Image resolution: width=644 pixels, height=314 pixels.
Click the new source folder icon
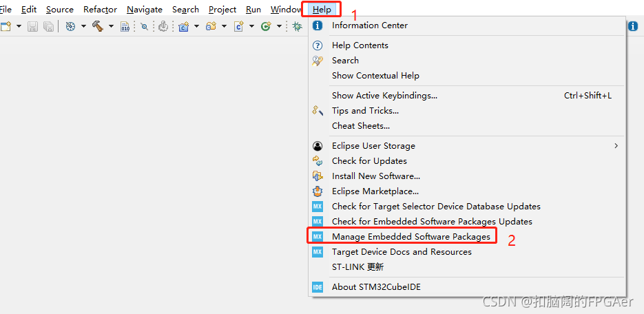tap(211, 27)
